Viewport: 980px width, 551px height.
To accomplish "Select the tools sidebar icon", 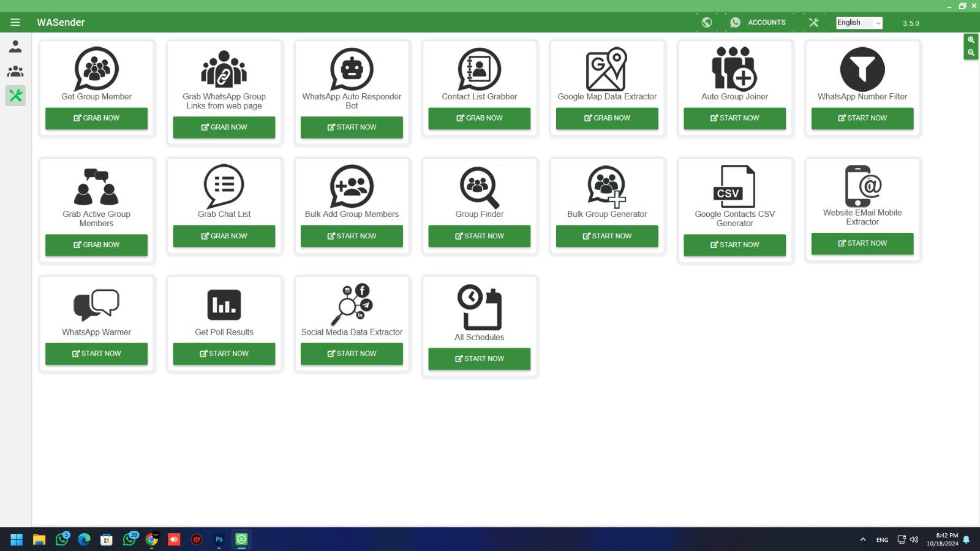I will (x=15, y=96).
